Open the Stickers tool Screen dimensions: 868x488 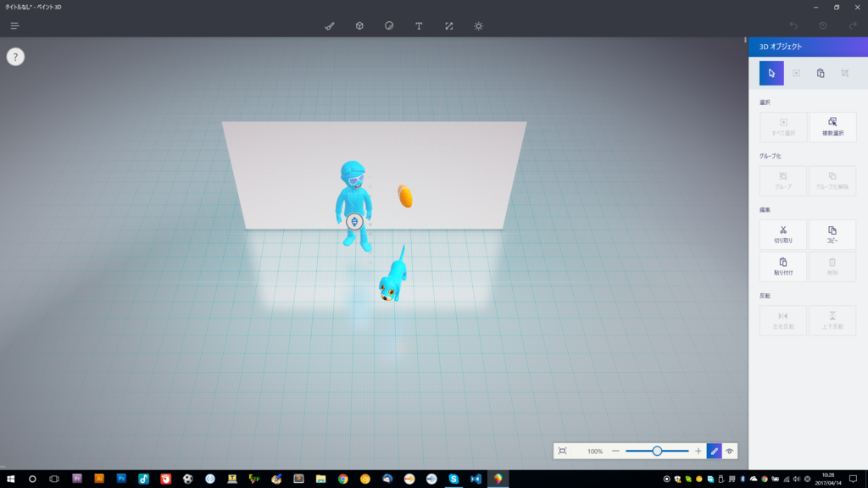[389, 26]
